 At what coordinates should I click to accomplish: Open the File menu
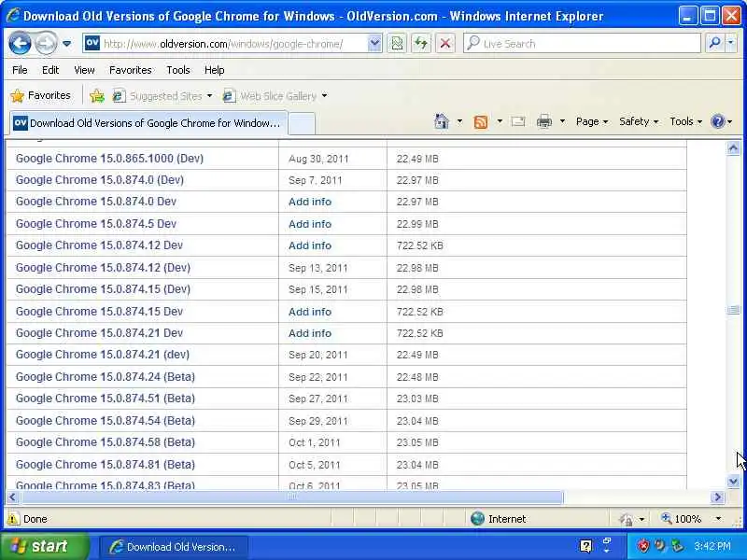point(20,70)
